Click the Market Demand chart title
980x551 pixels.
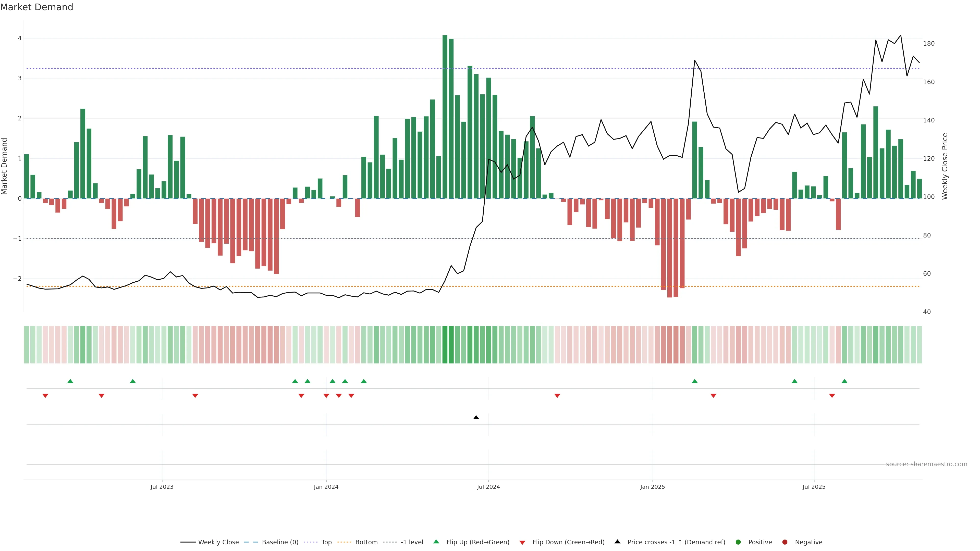point(36,7)
